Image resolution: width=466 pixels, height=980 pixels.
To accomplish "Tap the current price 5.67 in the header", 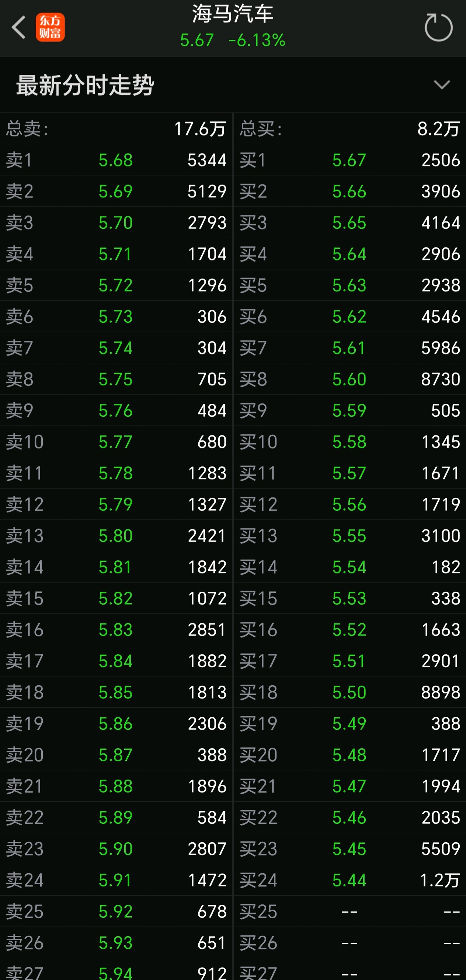I will point(197,40).
